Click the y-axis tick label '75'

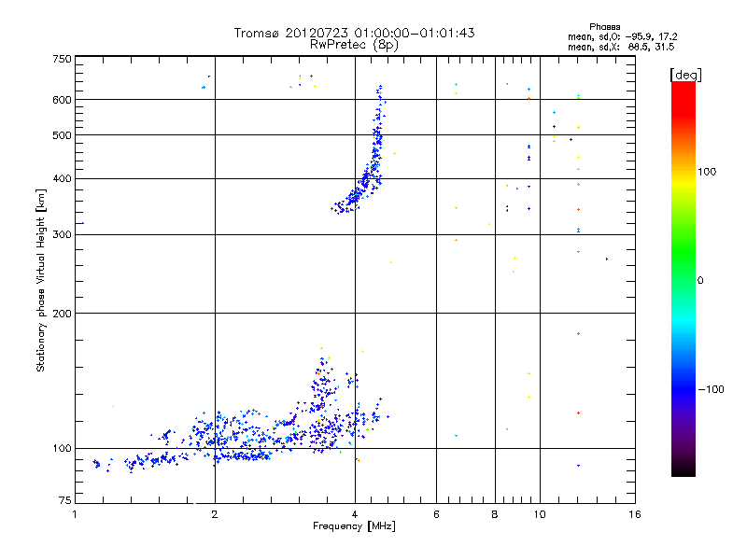click(65, 500)
